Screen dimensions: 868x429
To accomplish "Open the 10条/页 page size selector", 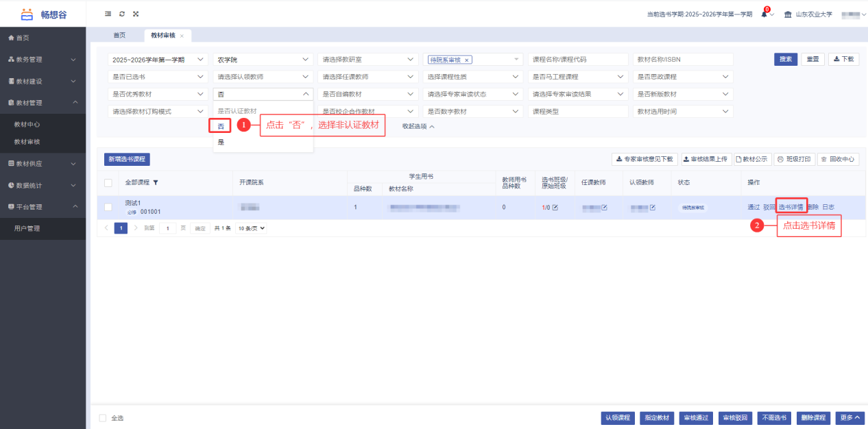I will (x=250, y=228).
